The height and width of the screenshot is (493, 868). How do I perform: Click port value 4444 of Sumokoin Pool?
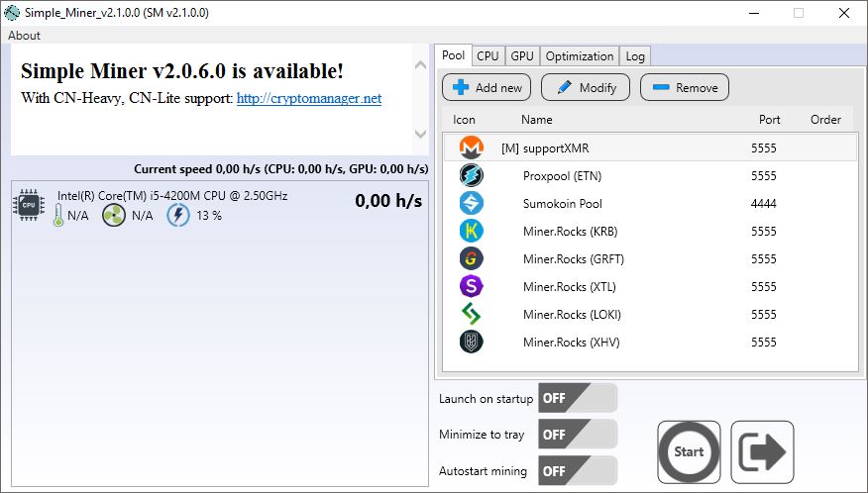(x=763, y=204)
